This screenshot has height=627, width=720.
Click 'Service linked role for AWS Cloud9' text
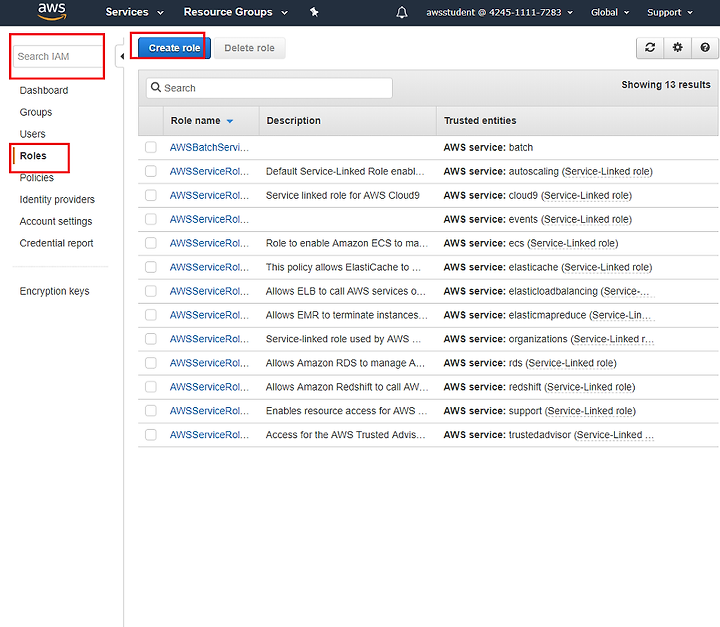[x=343, y=195]
